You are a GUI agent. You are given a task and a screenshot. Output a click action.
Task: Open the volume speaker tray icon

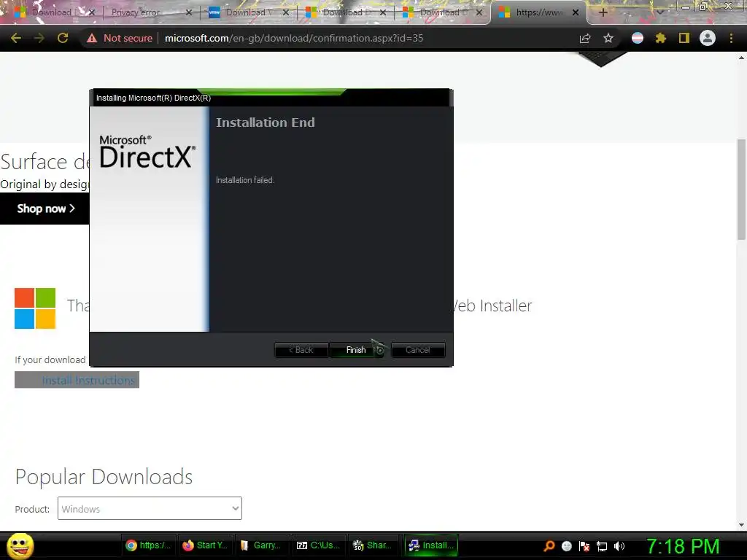point(619,546)
